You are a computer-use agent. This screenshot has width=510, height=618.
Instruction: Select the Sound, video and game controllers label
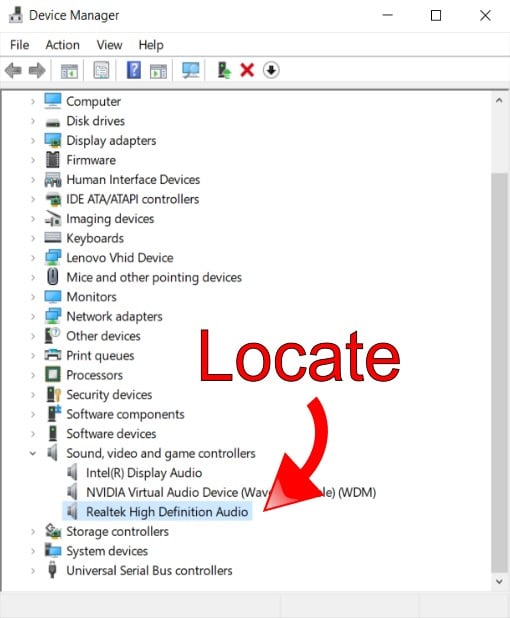[161, 453]
